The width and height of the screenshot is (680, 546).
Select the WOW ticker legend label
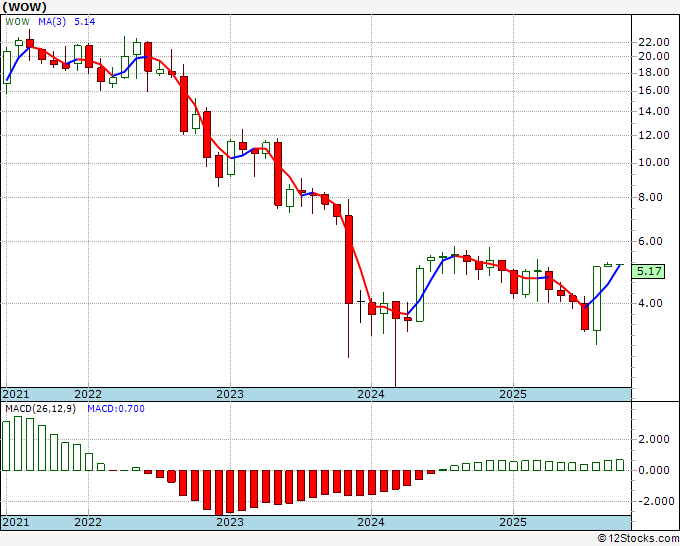(18, 22)
